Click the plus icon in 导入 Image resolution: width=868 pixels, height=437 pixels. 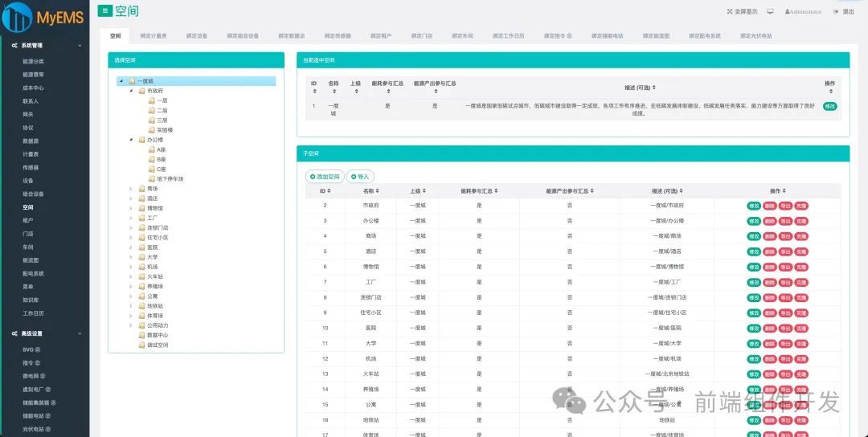[354, 177]
